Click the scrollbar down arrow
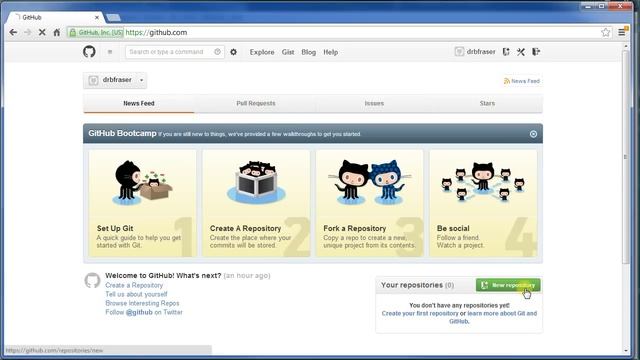Screen dimensions: 640x360 [x=626, y=350]
